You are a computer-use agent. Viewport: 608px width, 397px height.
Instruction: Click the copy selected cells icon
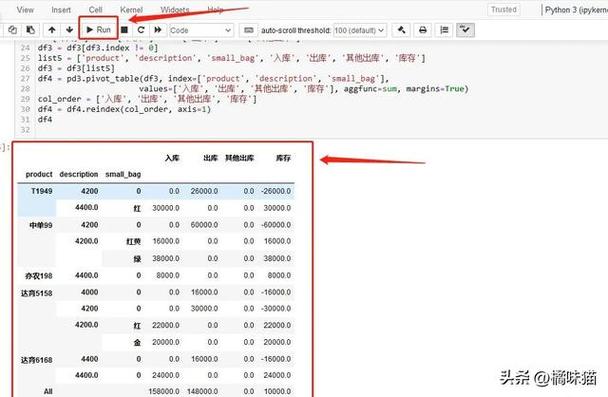12,30
